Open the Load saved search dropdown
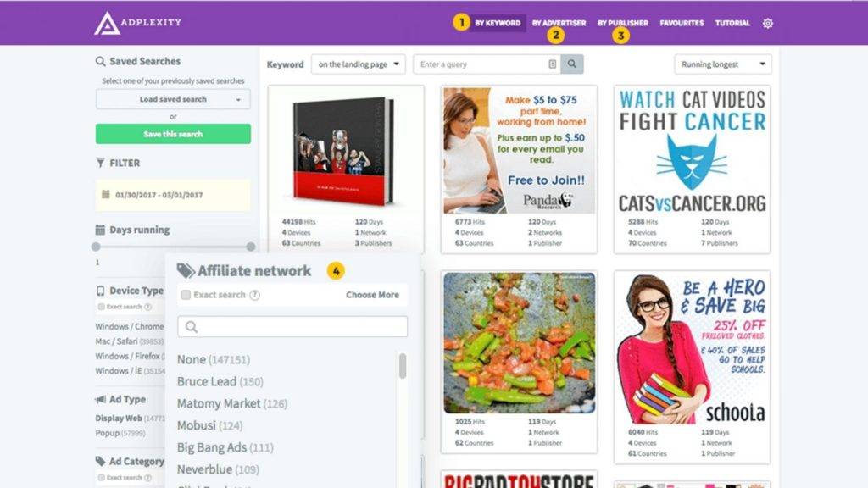This screenshot has height=488, width=868. coord(173,99)
